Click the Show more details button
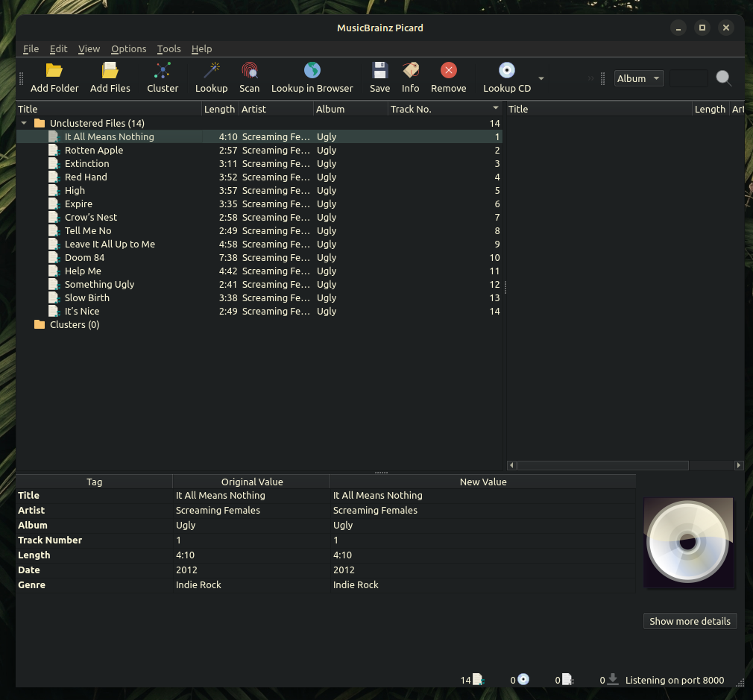The width and height of the screenshot is (753, 700). coord(690,621)
